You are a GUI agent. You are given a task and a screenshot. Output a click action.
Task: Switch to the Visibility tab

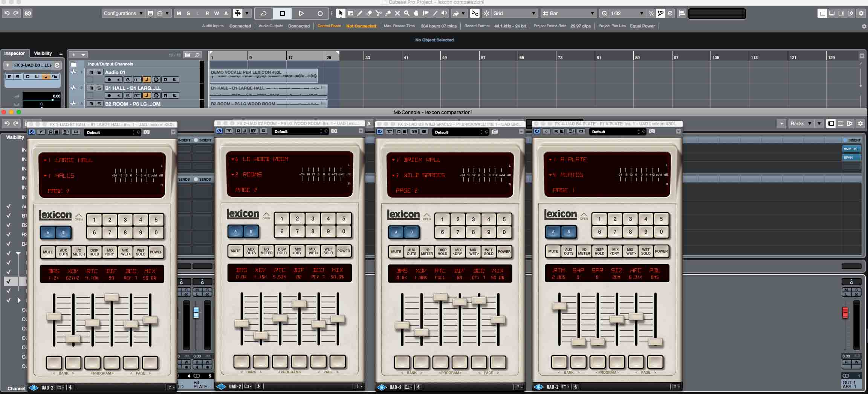[x=43, y=53]
